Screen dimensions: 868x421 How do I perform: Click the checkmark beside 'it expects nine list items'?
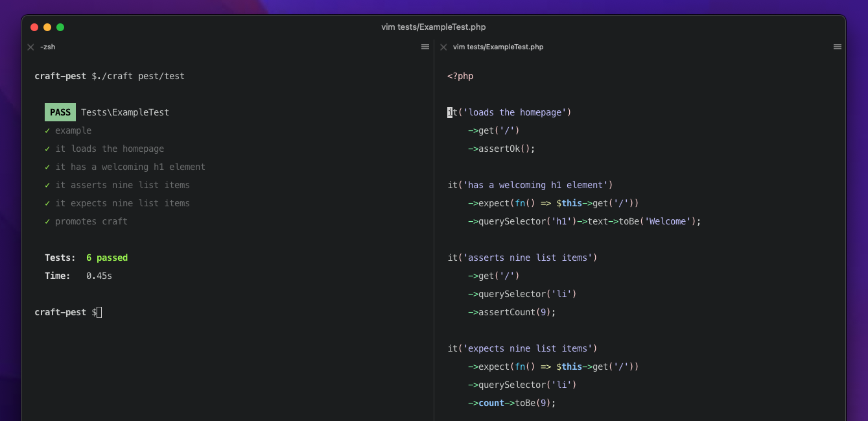47,203
